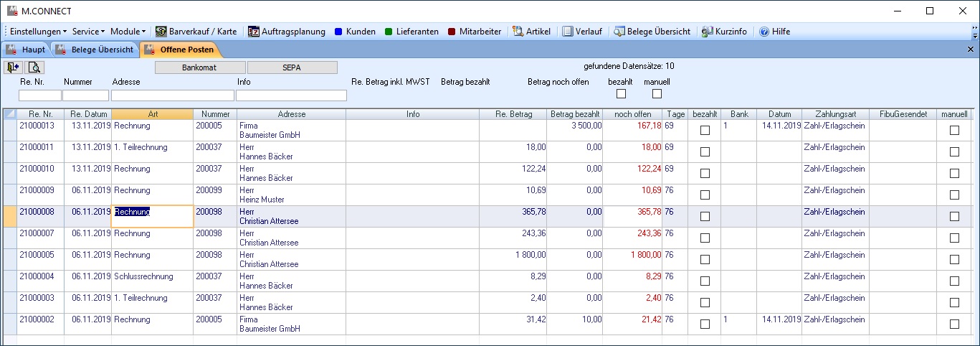Screen dimensions: 980x346
Task: Switch to the Haupt tab
Action: 27,50
